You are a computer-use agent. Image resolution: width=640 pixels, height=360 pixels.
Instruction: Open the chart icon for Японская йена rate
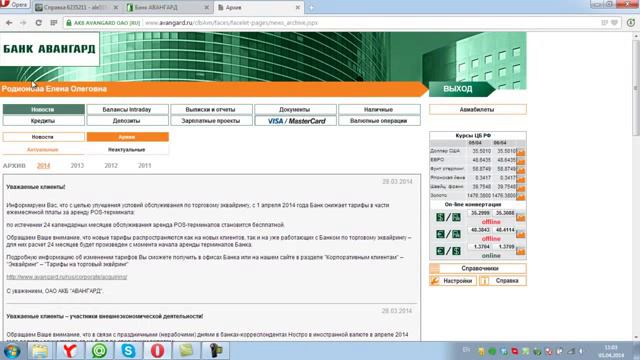point(521,178)
